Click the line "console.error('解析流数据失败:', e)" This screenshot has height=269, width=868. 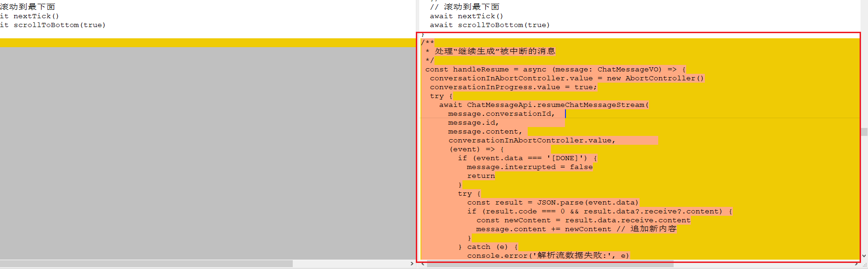548,255
